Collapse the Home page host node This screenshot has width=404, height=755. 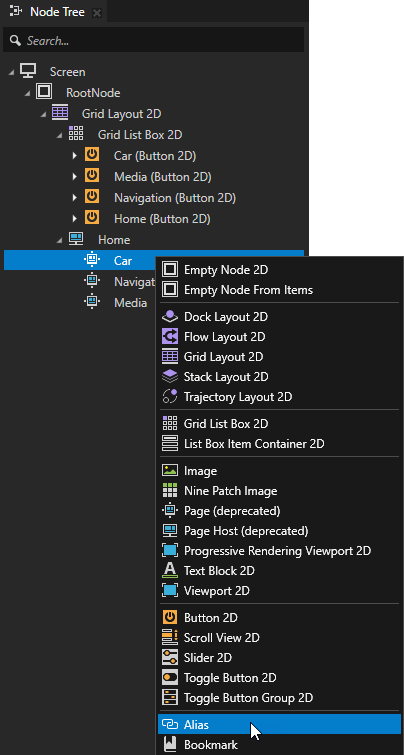(x=59, y=240)
